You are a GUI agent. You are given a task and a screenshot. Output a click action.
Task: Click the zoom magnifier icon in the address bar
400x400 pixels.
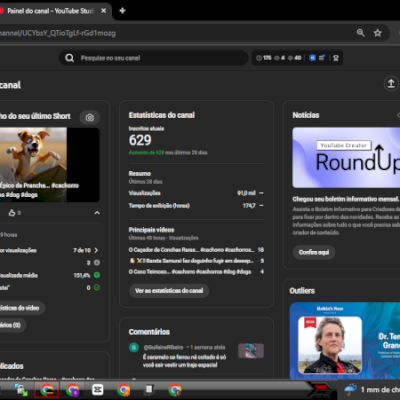click(x=360, y=33)
